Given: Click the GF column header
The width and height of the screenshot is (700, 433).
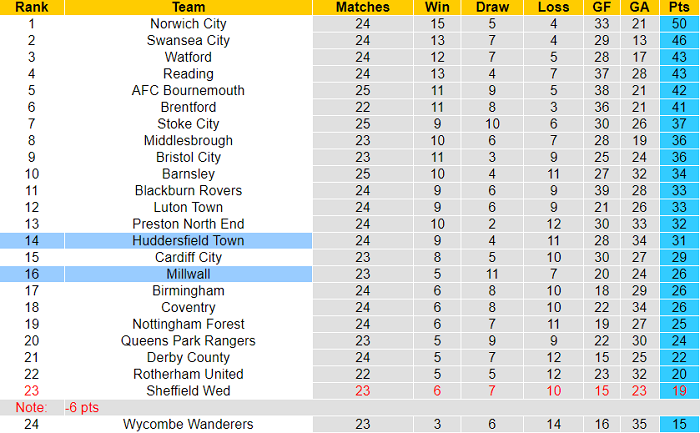Looking at the screenshot, I should (x=601, y=7).
